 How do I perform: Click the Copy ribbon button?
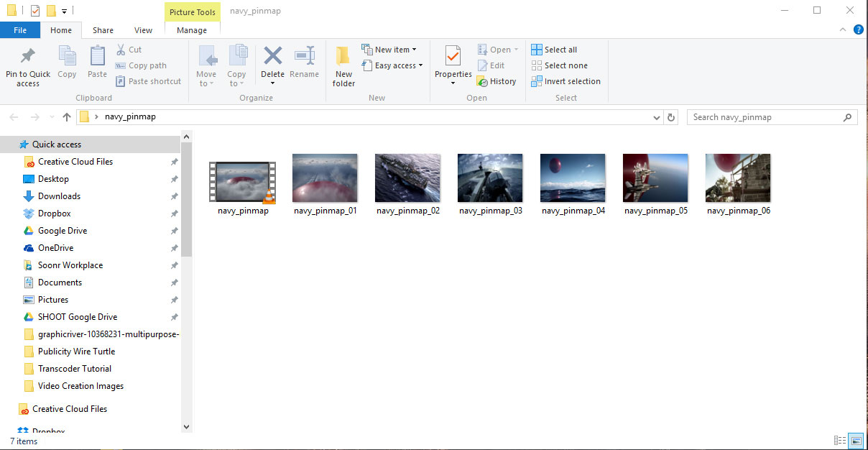(67, 62)
